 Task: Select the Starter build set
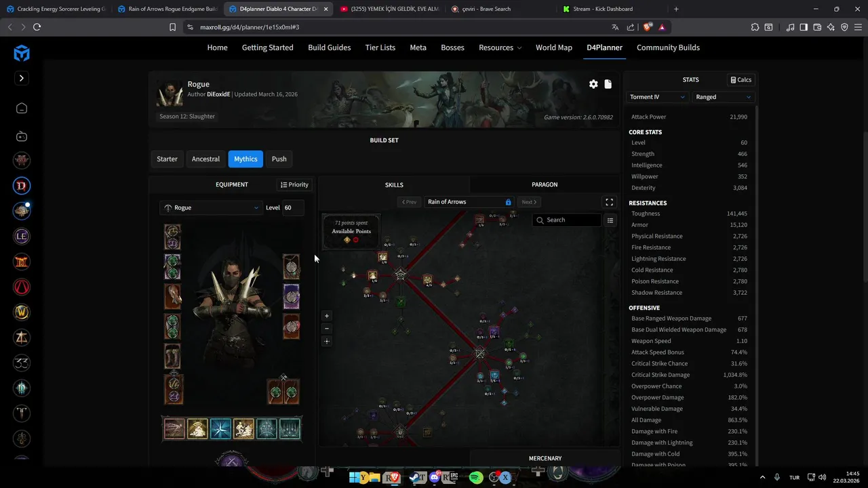[x=167, y=159]
